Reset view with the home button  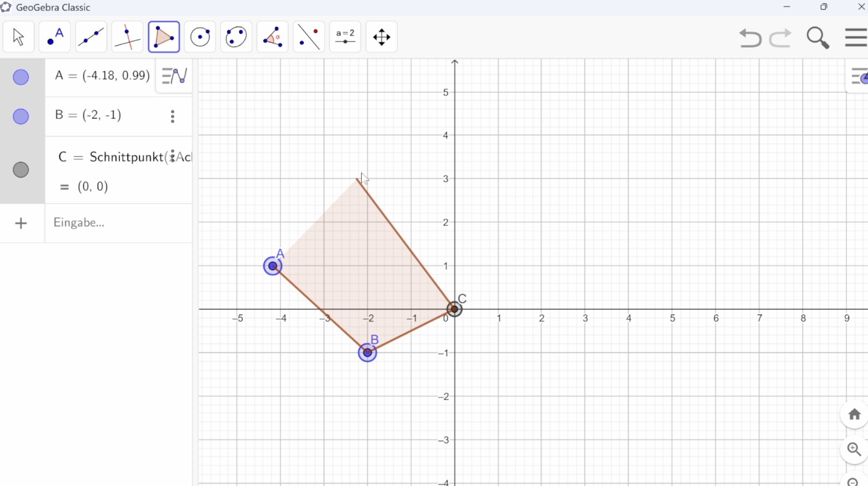[x=854, y=415]
